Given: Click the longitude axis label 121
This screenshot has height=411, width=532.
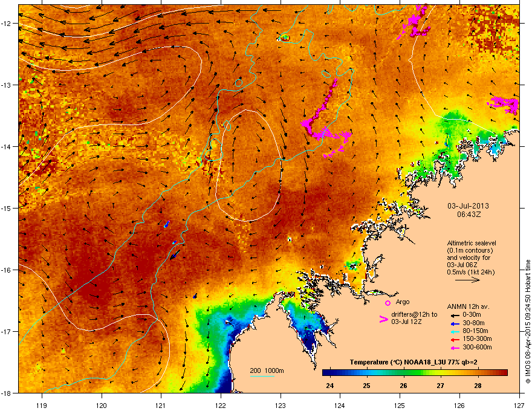Looking at the screenshot, I should pyautogui.click(x=161, y=405).
